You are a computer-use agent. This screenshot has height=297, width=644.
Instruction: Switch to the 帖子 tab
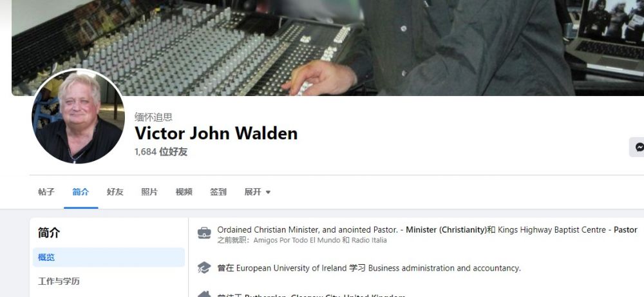[46, 192]
